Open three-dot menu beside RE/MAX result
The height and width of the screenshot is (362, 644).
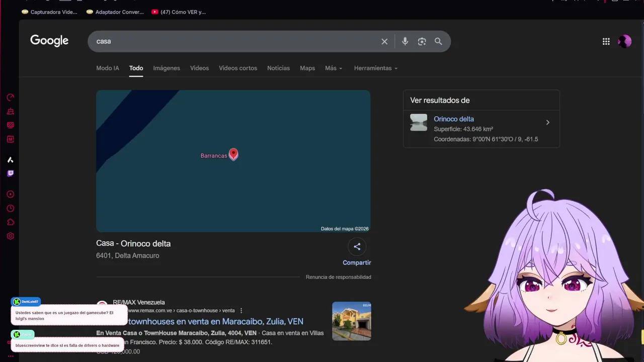point(241,311)
